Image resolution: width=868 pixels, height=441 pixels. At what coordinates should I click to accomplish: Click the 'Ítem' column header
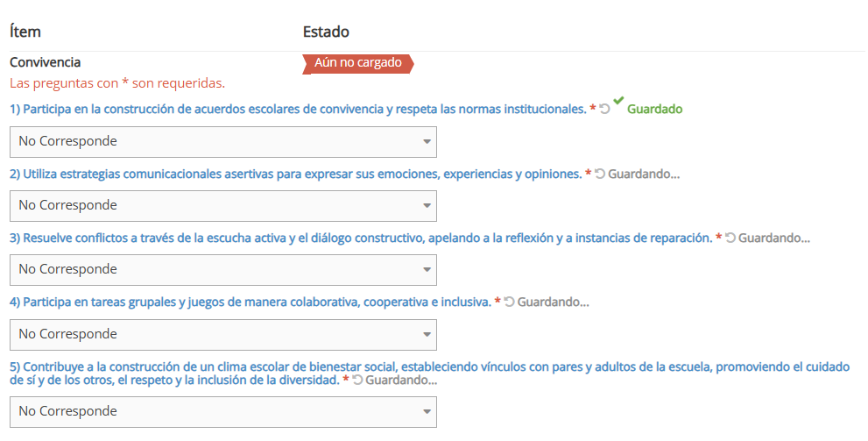tap(25, 32)
